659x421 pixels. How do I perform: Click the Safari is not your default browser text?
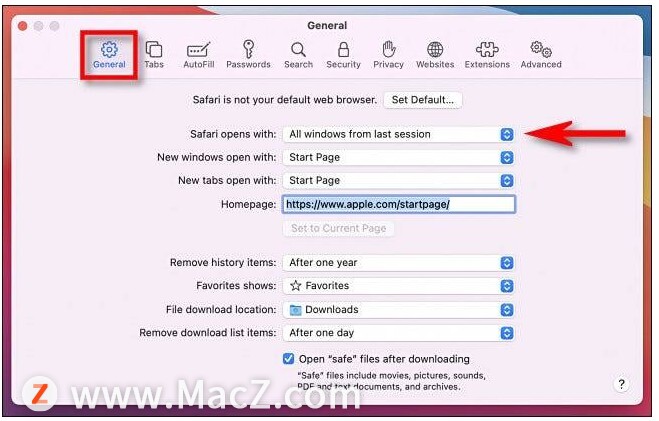click(285, 100)
